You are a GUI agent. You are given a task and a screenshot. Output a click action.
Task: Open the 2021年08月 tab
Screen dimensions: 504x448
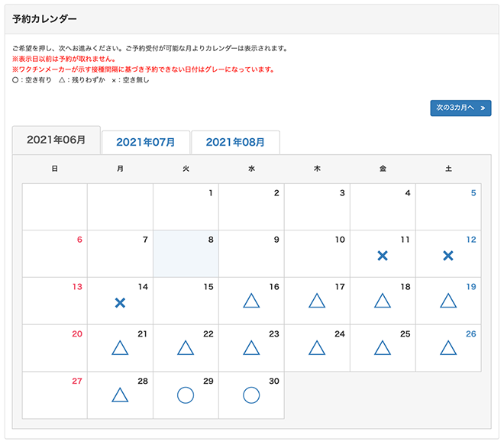(235, 142)
